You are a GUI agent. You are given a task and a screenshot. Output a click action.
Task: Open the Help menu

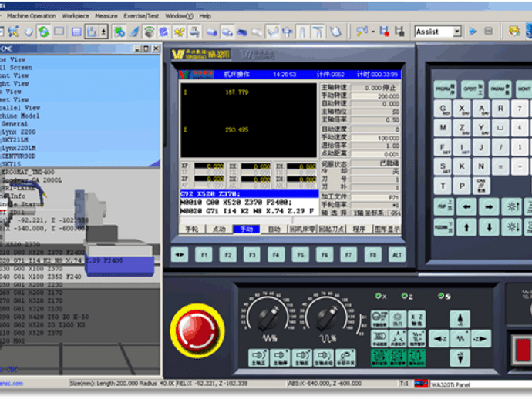pyautogui.click(x=205, y=16)
